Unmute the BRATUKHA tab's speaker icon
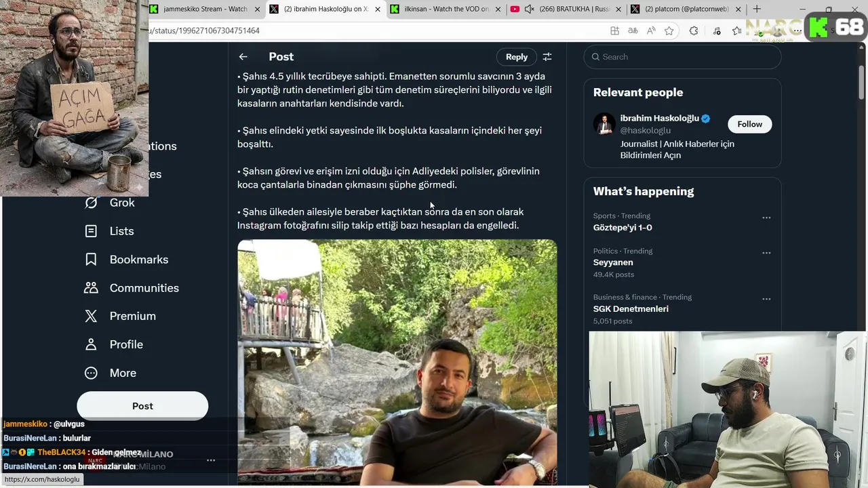The width and height of the screenshot is (868, 488). 530,9
